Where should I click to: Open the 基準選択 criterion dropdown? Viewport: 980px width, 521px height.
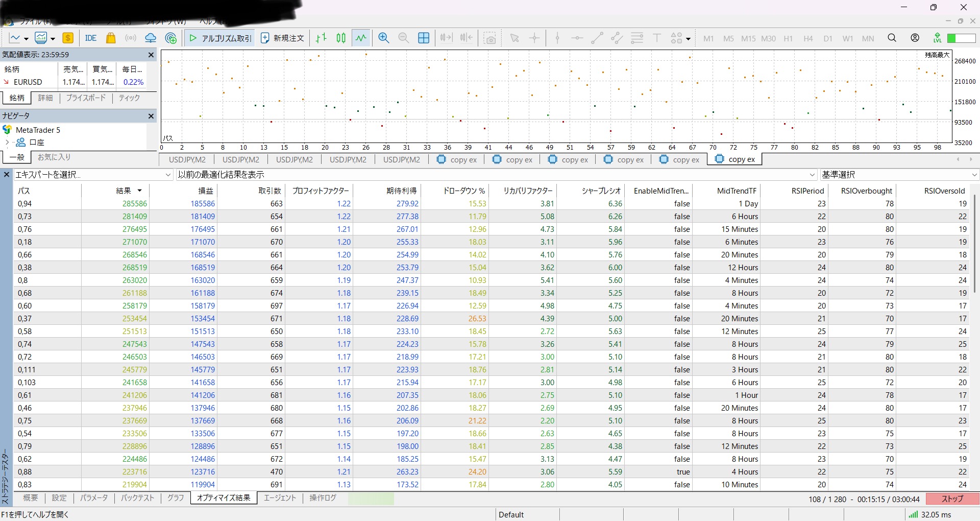pos(899,175)
